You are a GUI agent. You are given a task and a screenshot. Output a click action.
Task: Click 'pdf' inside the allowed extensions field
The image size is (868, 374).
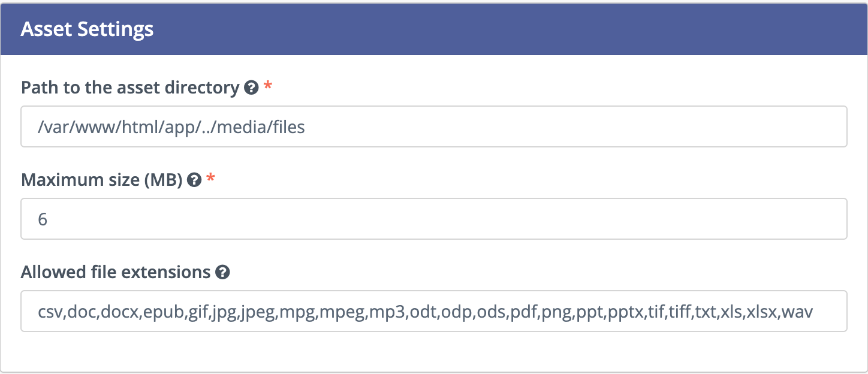524,312
